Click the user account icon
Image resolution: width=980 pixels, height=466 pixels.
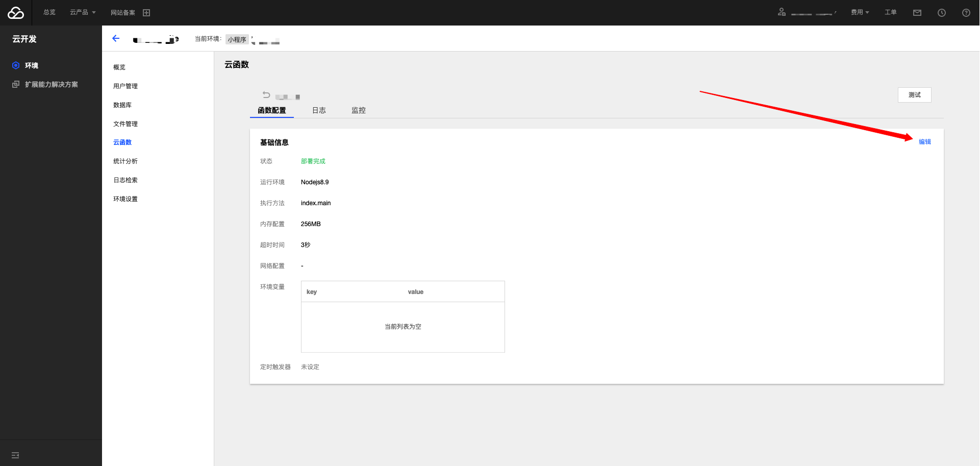[782, 12]
